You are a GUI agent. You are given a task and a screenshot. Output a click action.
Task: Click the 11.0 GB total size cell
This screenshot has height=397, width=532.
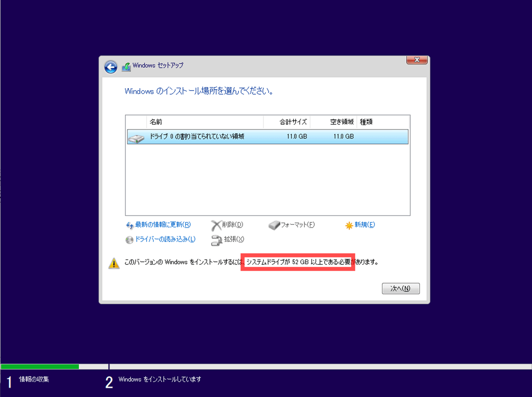click(x=297, y=137)
